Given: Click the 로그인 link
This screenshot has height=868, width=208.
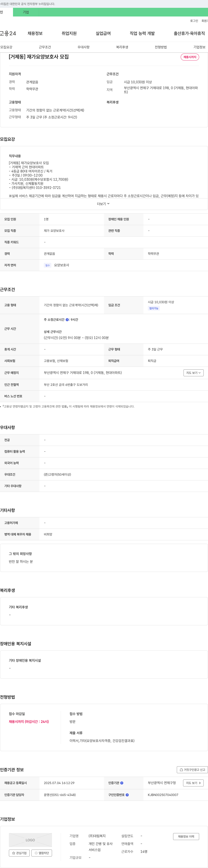Looking at the screenshot, I should (x=194, y=21).
